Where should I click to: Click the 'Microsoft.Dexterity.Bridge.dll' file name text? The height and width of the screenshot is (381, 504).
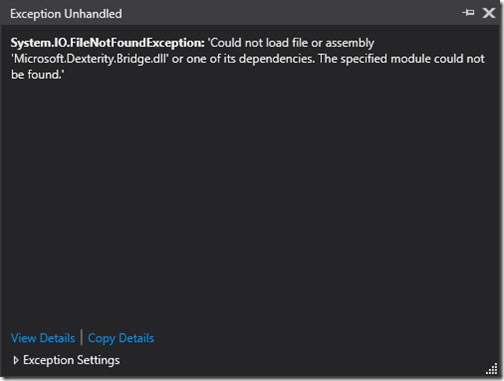point(90,59)
